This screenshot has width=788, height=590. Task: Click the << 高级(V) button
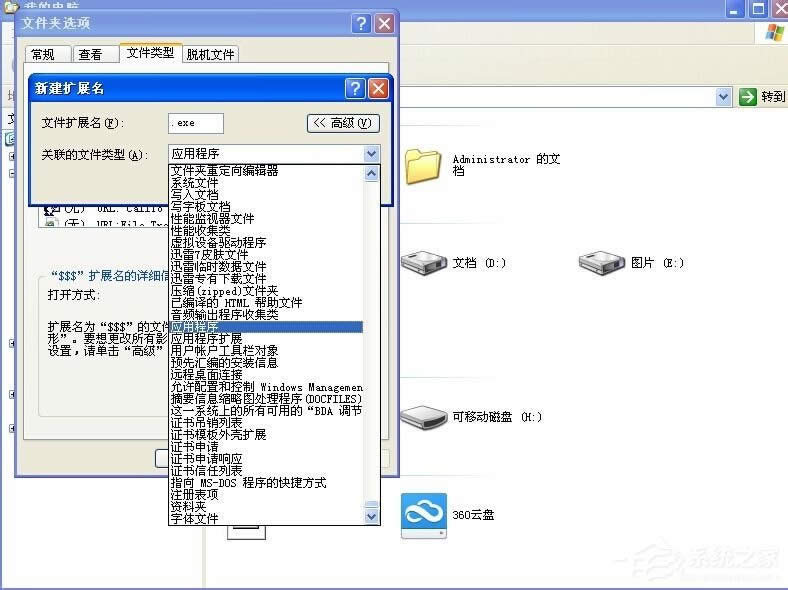coord(343,123)
